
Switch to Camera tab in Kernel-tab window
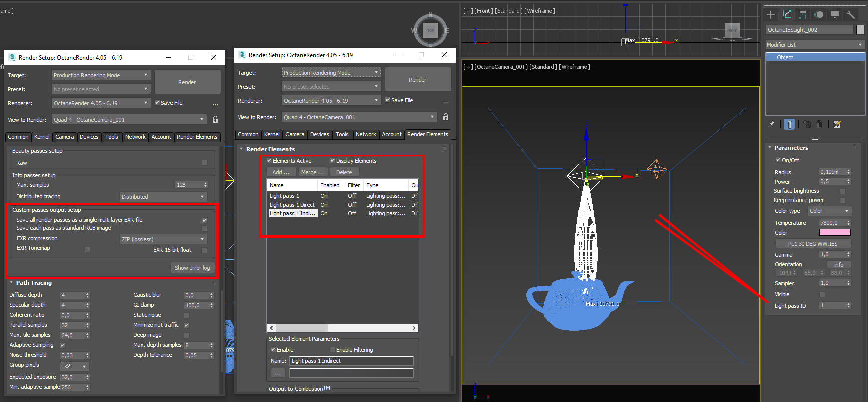coord(65,137)
